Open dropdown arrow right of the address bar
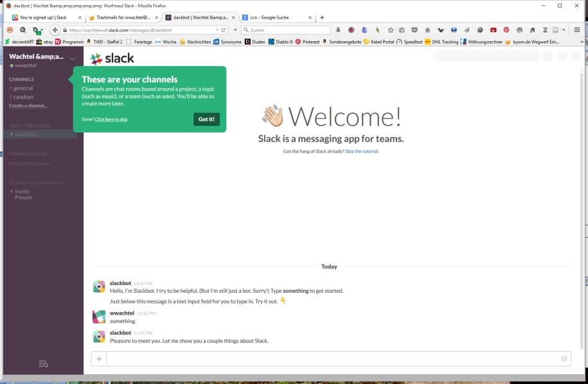 [x=235, y=30]
